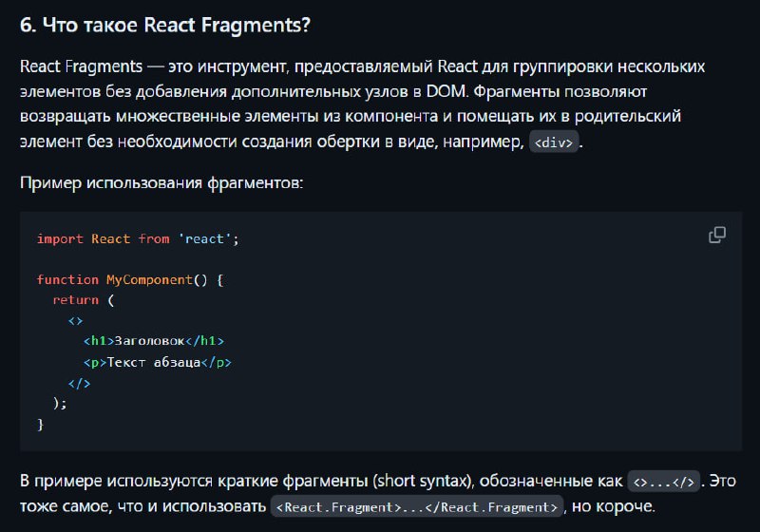The height and width of the screenshot is (532, 760).
Task: Click the '<h1>Заголовок</h1>' code line
Action: (154, 341)
